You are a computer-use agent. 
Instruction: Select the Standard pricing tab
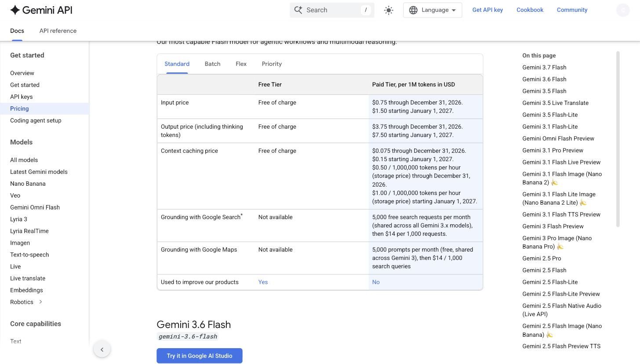pos(177,64)
